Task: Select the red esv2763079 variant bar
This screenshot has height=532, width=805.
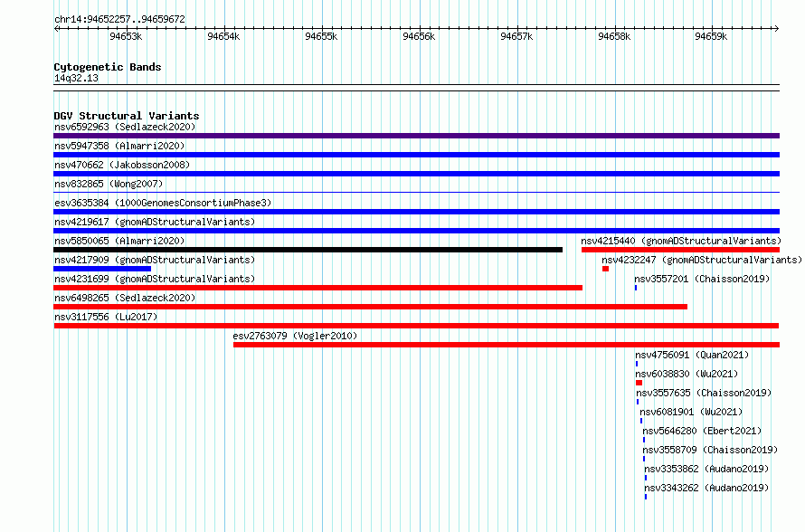Action: pos(507,345)
